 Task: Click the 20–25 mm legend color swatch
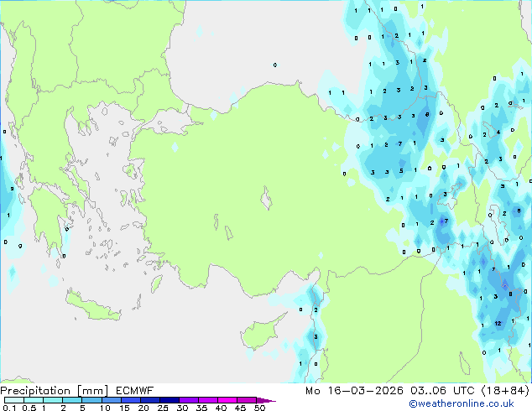pos(149,400)
